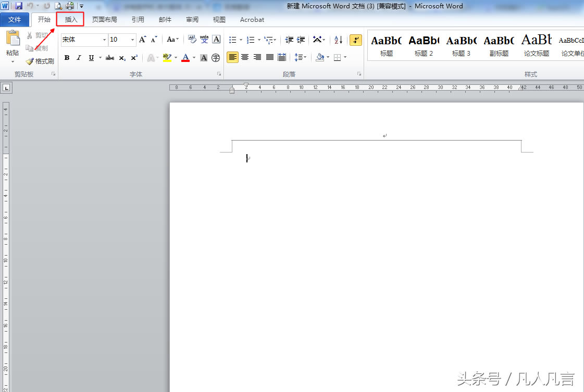Click the Paste (粘贴) clipboard icon
This screenshot has width=584, height=392.
(13, 42)
